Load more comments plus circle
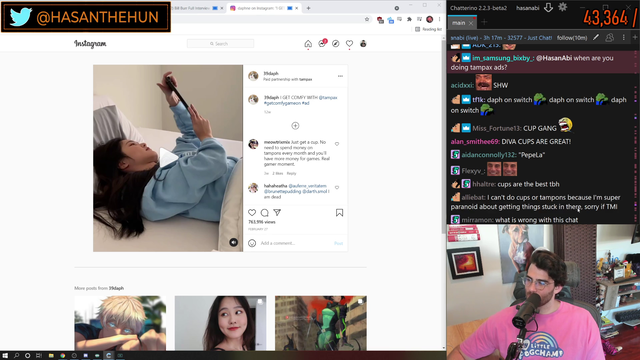Viewport: 640px width, 360px height. tap(295, 126)
